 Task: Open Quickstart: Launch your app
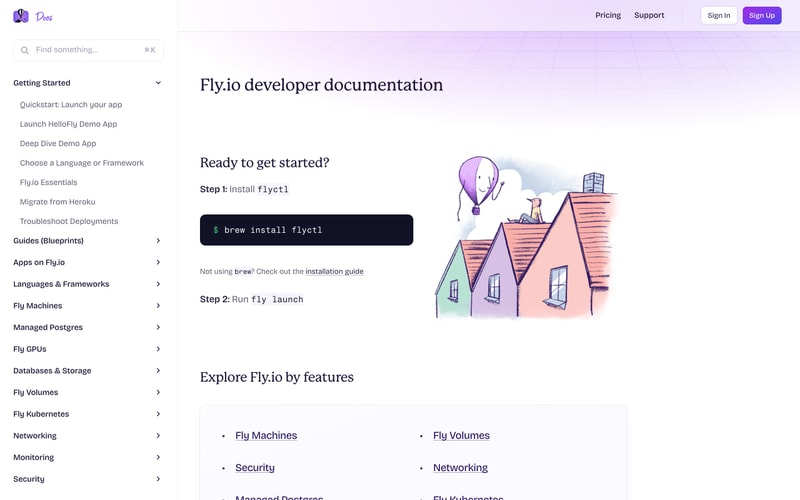coord(71,105)
